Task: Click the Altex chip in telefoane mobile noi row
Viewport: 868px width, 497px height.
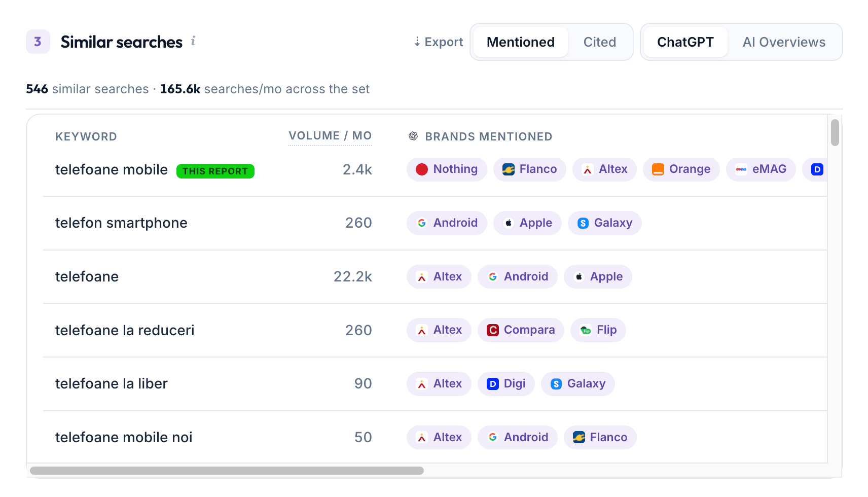Action: click(439, 438)
